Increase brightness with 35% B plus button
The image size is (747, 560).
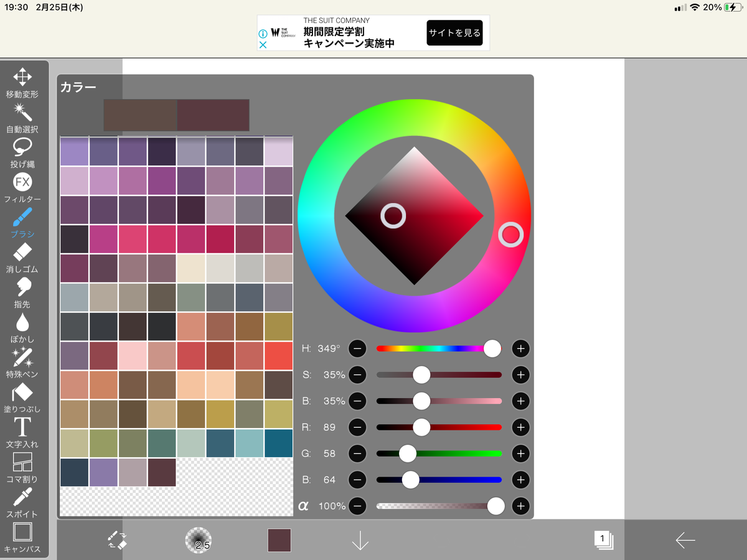(520, 401)
